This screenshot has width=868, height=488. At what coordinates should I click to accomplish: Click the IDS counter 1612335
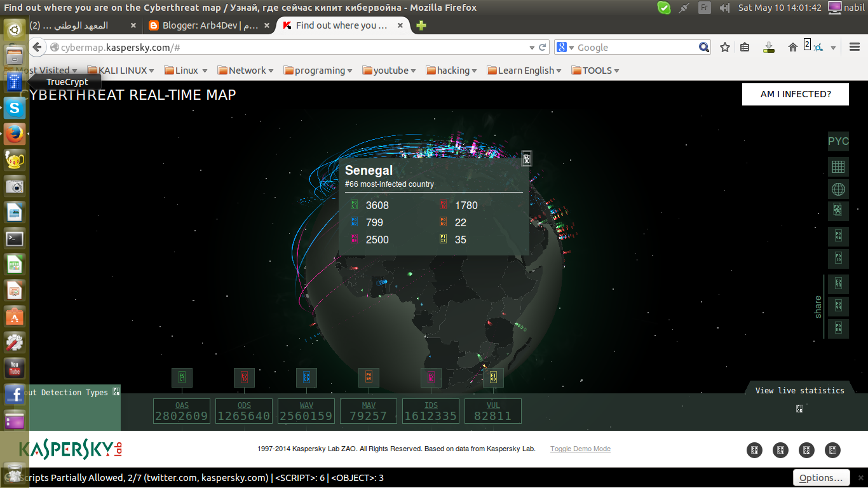click(x=431, y=411)
